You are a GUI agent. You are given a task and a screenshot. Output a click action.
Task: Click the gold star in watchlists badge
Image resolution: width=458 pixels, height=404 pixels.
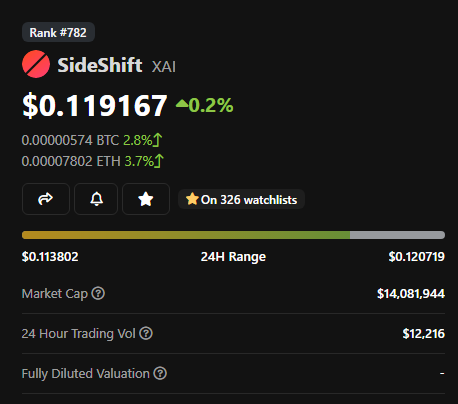click(192, 199)
